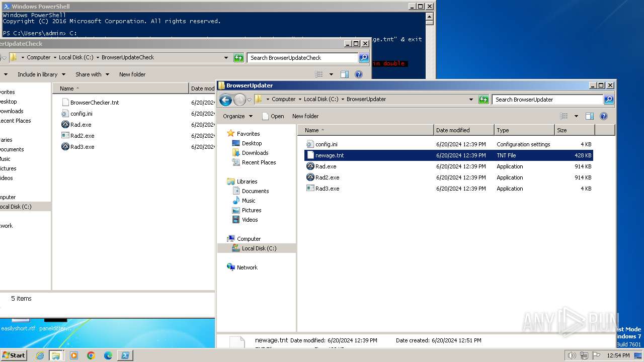Screen dimensions: 644x362
Task: Refresh the BrowserUpdater folder view
Action: [x=484, y=100]
